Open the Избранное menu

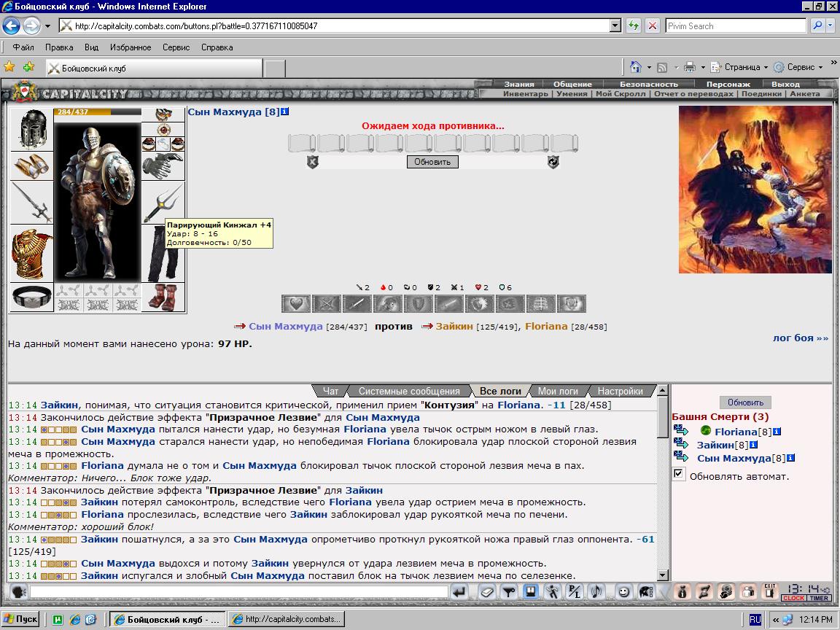point(131,47)
